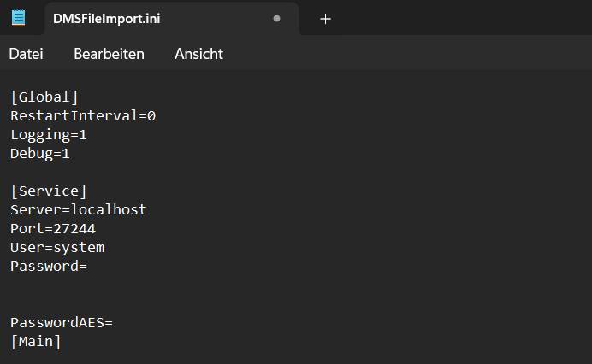
Task: Click on the Debug=1 line
Action: [40, 154]
